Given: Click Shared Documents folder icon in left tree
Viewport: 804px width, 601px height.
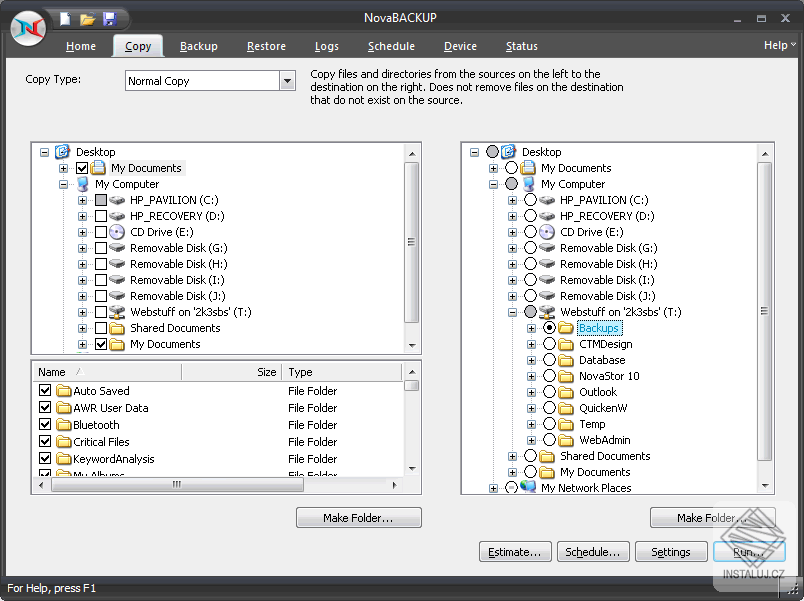Looking at the screenshot, I should coord(117,328).
